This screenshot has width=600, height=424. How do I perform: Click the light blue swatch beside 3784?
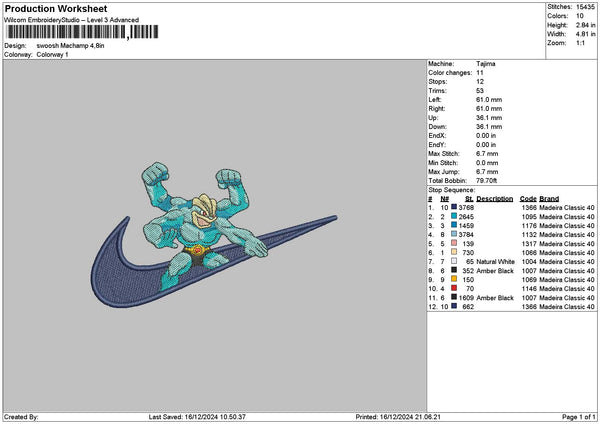tap(454, 234)
